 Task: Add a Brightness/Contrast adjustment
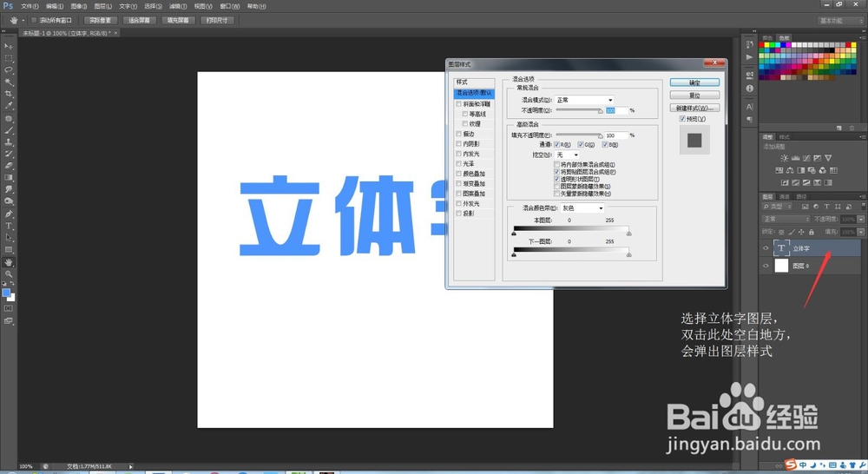point(784,158)
